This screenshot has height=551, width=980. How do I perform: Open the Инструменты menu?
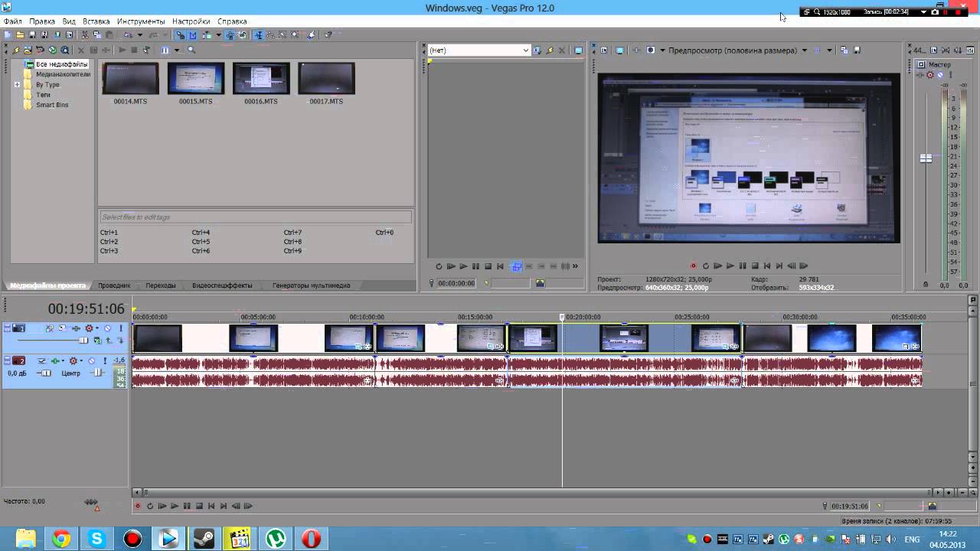click(x=141, y=21)
